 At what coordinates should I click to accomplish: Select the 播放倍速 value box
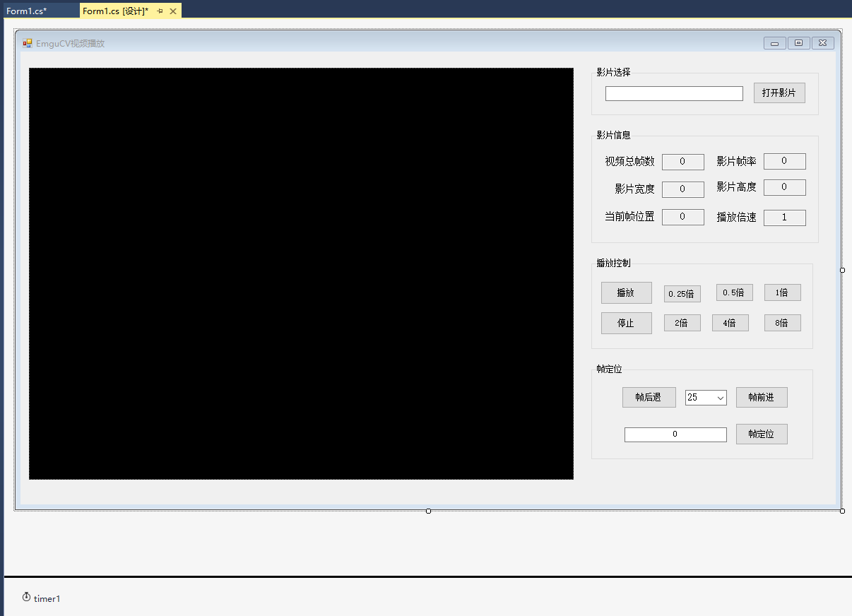(x=785, y=218)
